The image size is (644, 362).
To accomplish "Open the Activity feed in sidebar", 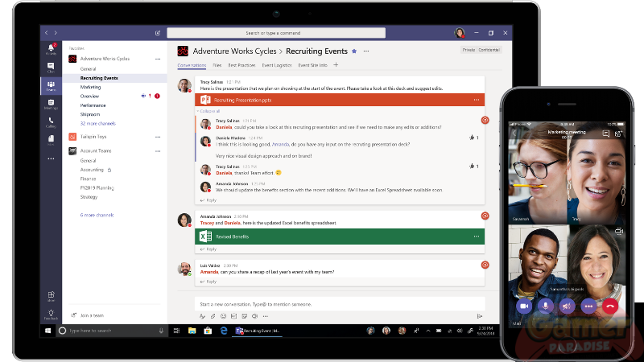I will (x=51, y=48).
